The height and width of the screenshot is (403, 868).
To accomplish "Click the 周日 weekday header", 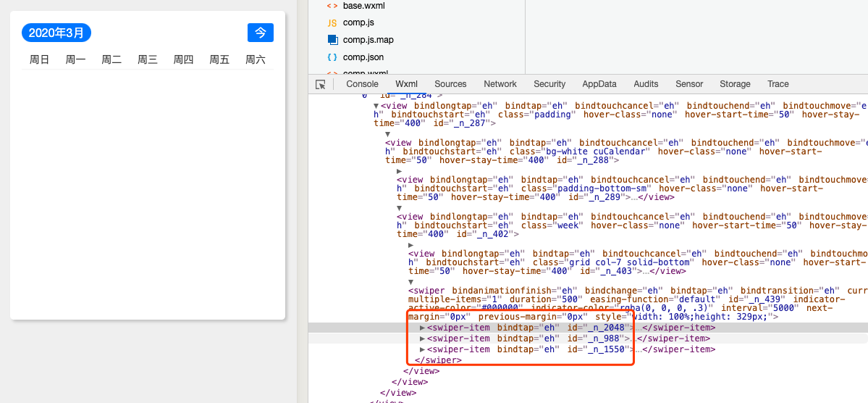I will point(39,59).
